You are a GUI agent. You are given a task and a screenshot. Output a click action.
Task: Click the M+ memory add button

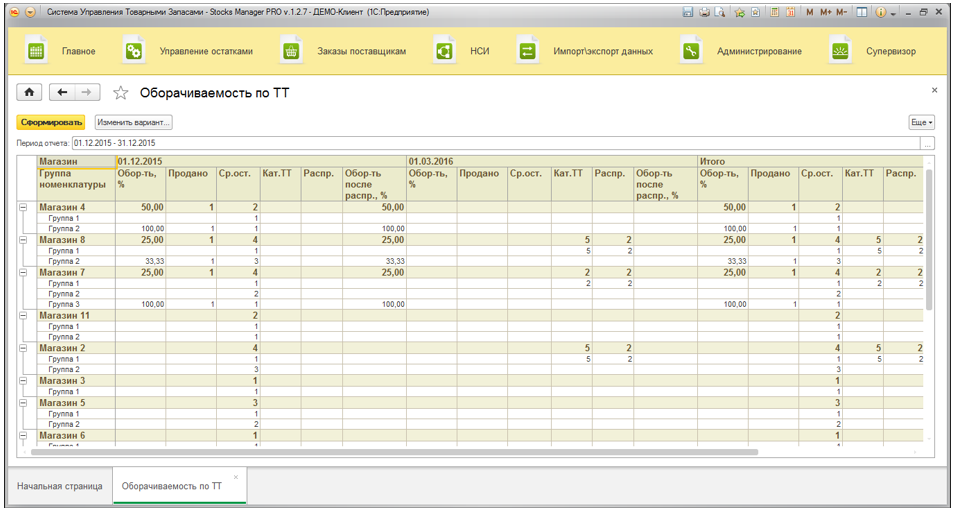pos(825,12)
